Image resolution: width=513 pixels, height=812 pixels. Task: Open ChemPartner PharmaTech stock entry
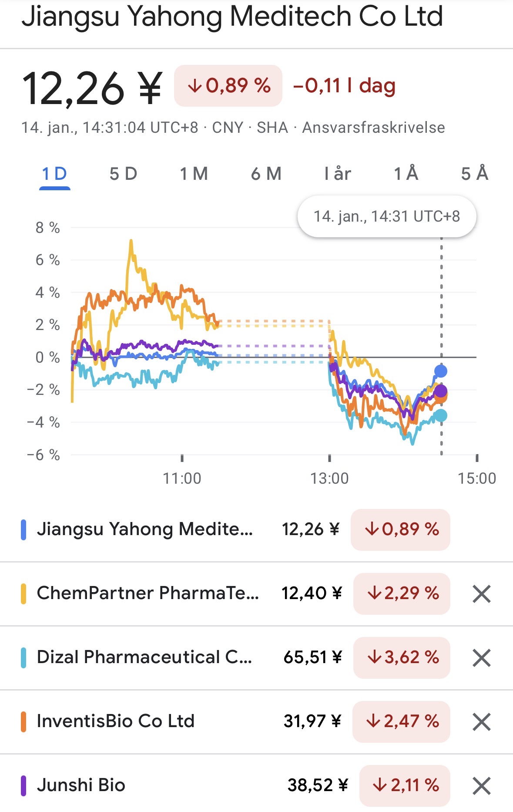pos(148,593)
